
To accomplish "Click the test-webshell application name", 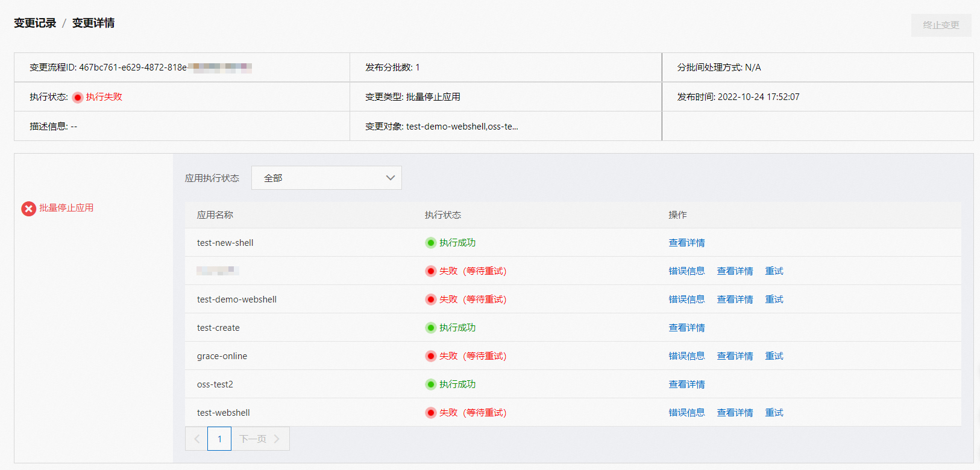I will (223, 413).
